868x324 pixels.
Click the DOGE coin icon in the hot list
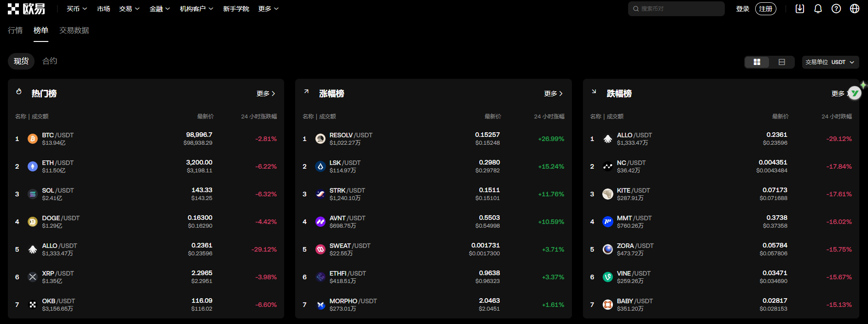click(x=33, y=222)
